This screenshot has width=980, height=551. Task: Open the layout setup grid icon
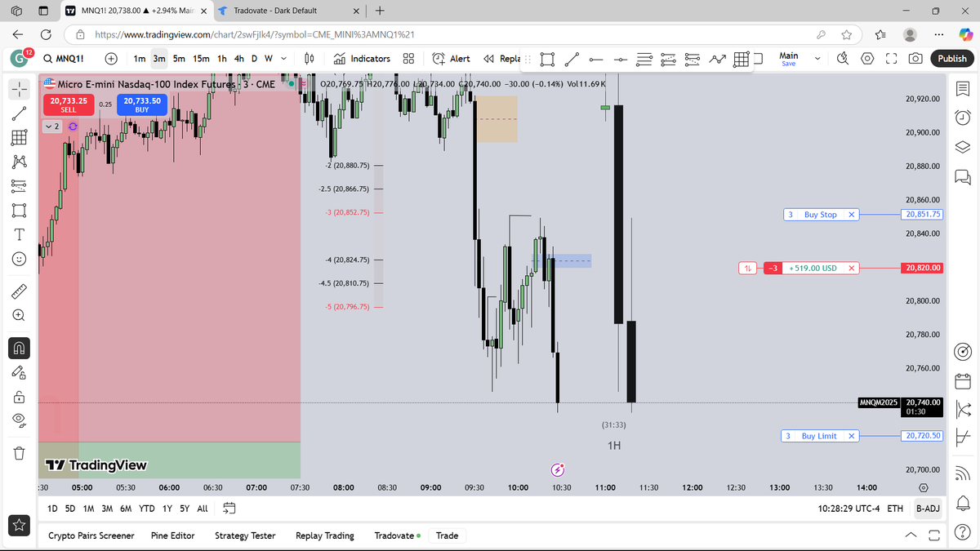coord(408,59)
